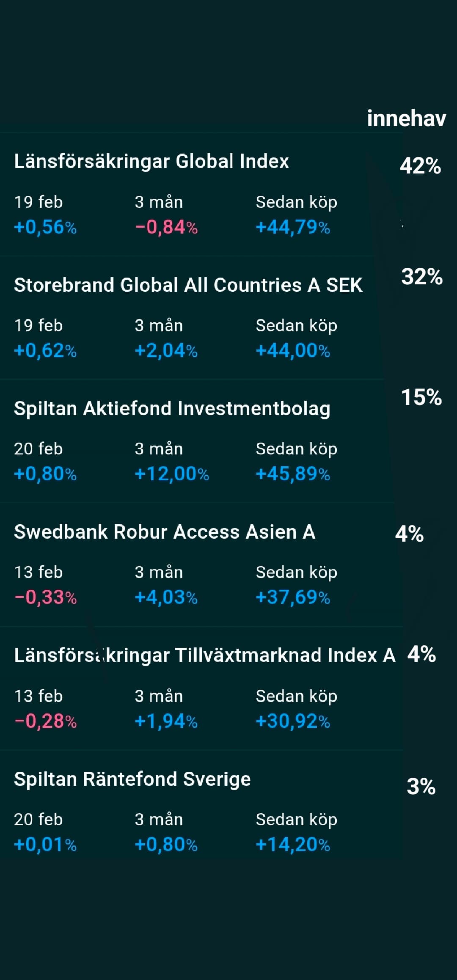Open the Länsförsäkringar Global Index fund
457x980 pixels.
point(151,161)
